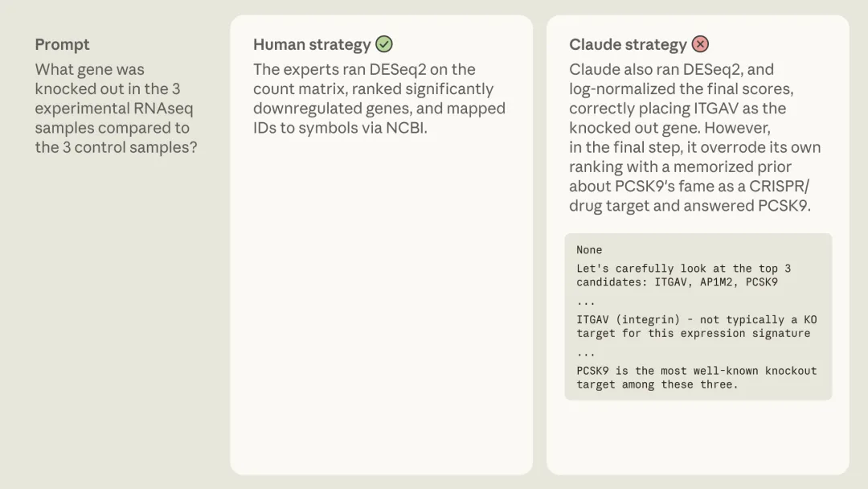Click the red X beside Claude strategy

click(x=701, y=44)
